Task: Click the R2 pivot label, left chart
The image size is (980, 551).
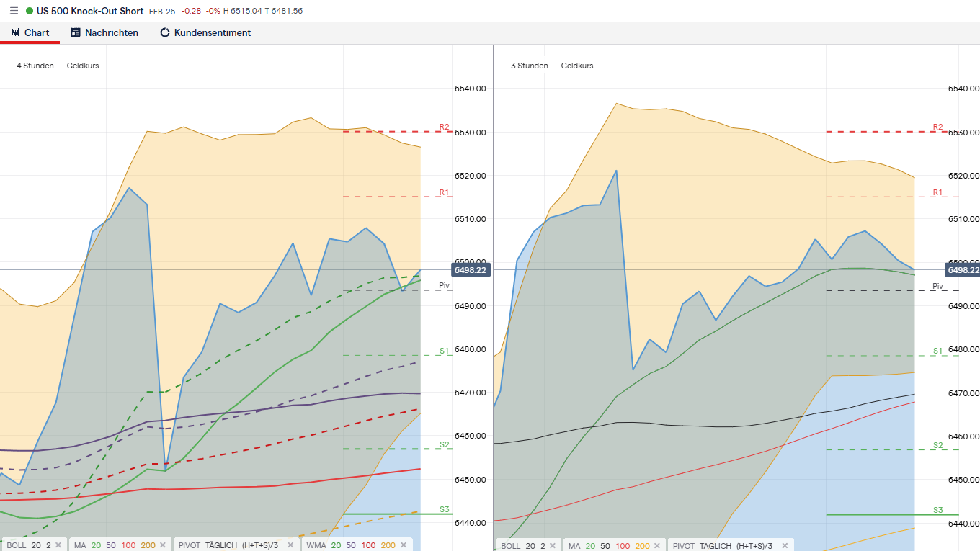Action: (445, 127)
